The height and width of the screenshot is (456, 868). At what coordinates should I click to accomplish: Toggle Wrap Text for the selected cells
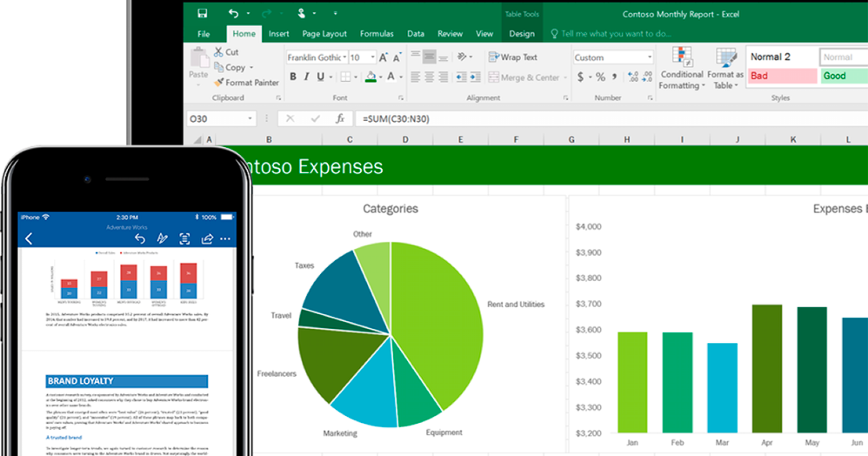pos(512,57)
